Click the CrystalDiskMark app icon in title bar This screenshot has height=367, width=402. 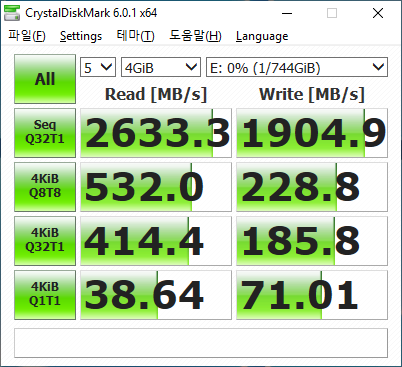11,13
